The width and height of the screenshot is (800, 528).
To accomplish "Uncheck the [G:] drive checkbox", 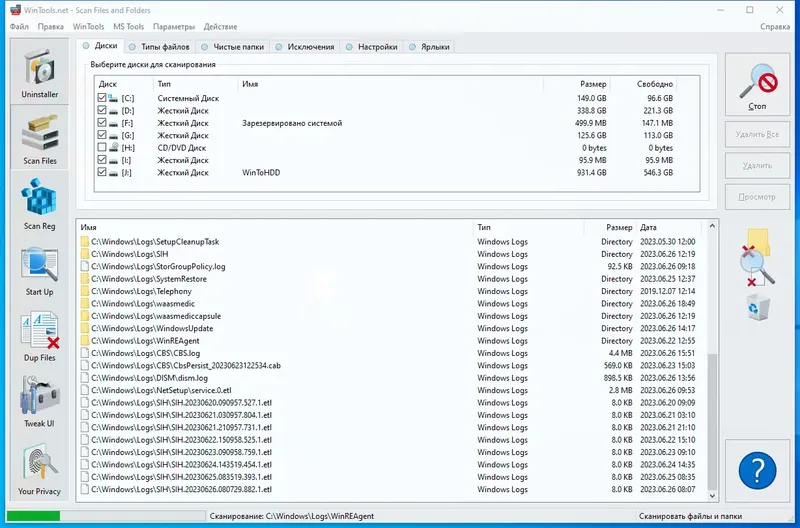I will click(x=102, y=135).
